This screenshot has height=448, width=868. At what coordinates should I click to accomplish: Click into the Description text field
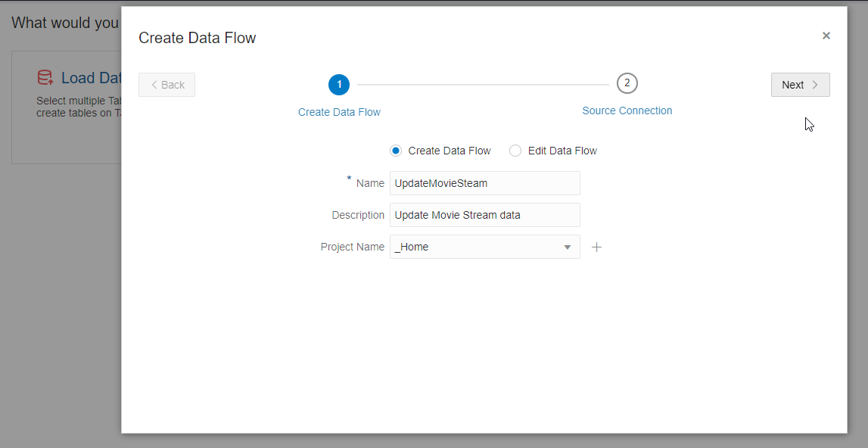click(484, 215)
